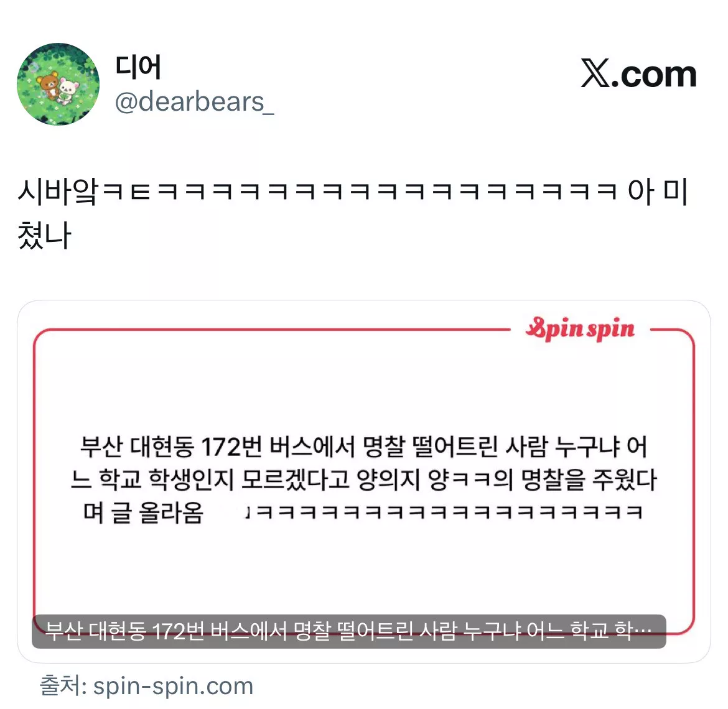Viewport: 728px width, 709px height.
Task: Click the X glyph before .com
Action: pyautogui.click(x=595, y=74)
